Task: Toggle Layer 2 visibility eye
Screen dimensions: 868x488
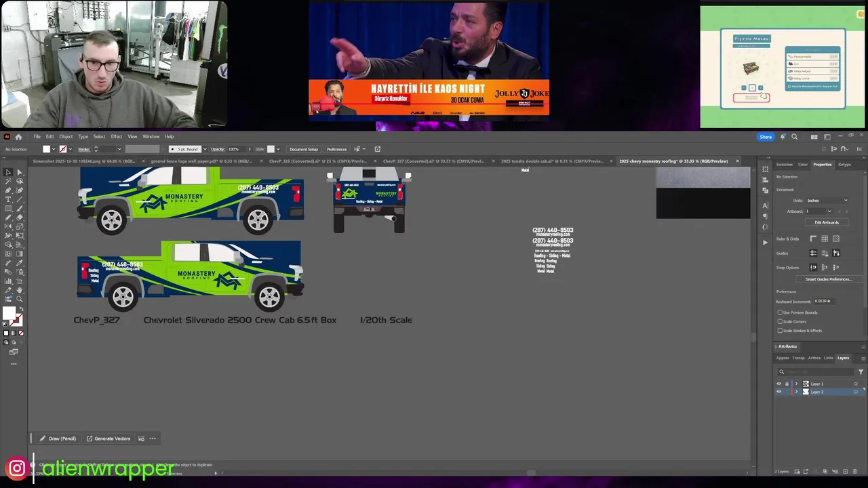Action: coord(778,392)
